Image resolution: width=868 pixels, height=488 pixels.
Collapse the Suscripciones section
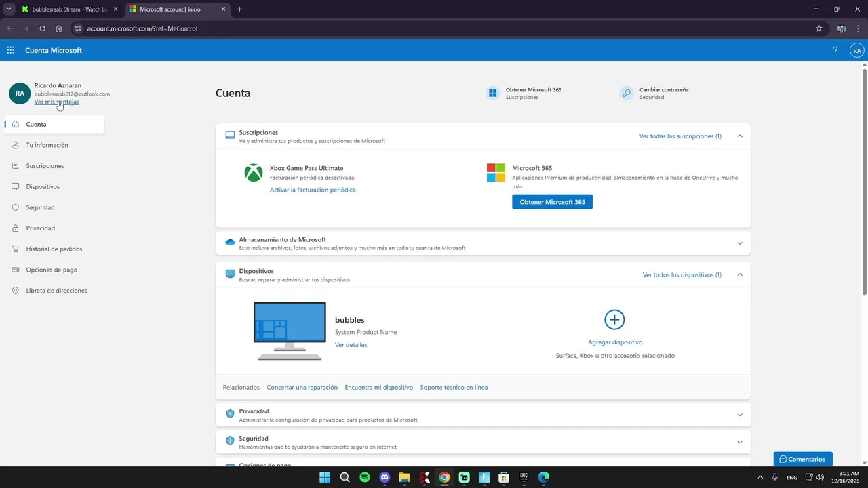click(x=740, y=136)
